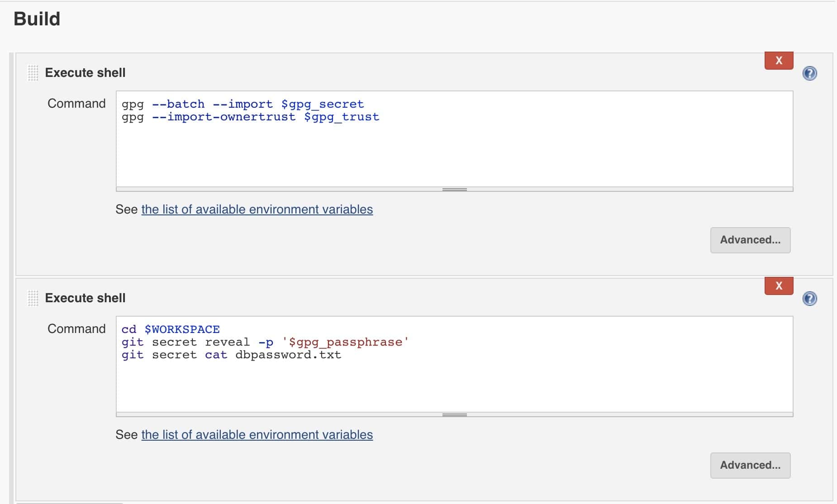The height and width of the screenshot is (504, 837).
Task: Click the help icon beside the first Execute shell step
Action: point(810,73)
